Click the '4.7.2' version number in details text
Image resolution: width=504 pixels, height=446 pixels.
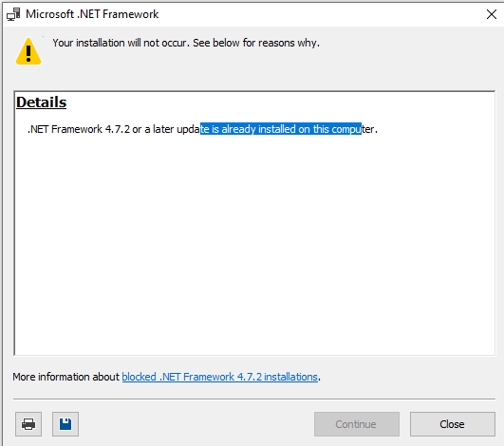118,129
